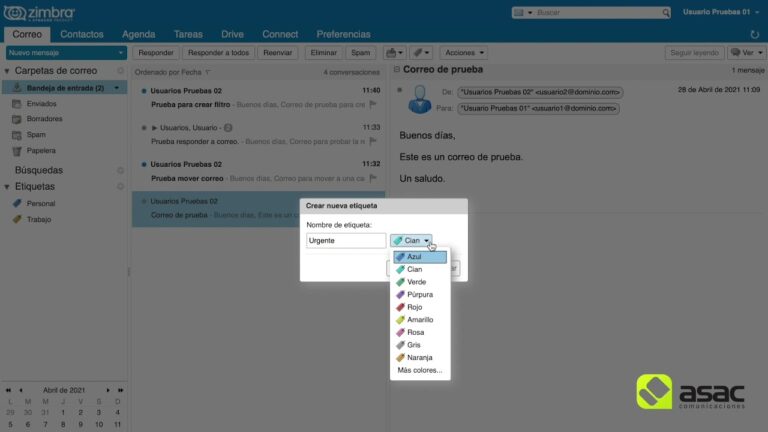The width and height of the screenshot is (768, 432).
Task: Click the Seguir leyendo button
Action: click(x=694, y=52)
